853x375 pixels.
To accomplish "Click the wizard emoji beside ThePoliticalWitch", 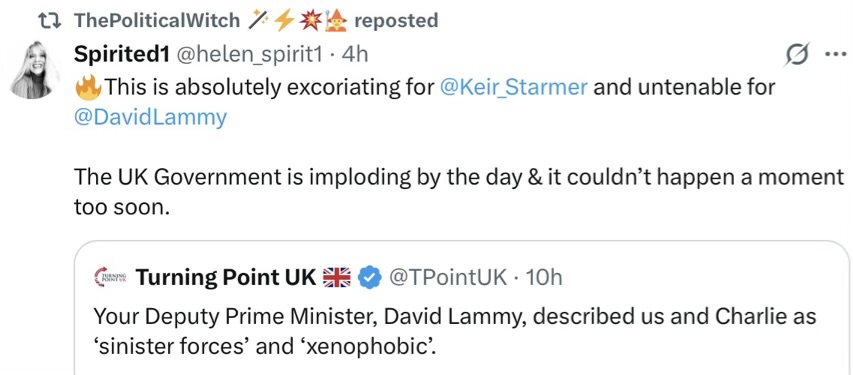I will pyautogui.click(x=338, y=20).
